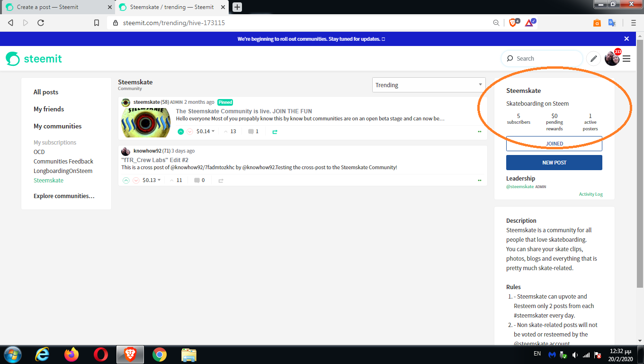Upvote the fTR_Crew Labs Edit #2 post
This screenshot has height=364, width=644.
coord(126,180)
